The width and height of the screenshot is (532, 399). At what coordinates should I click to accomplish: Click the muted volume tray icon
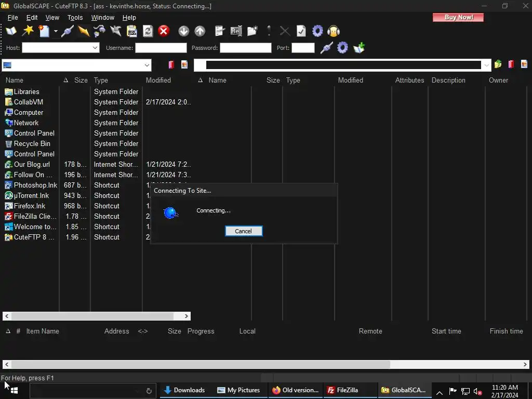[478, 392]
